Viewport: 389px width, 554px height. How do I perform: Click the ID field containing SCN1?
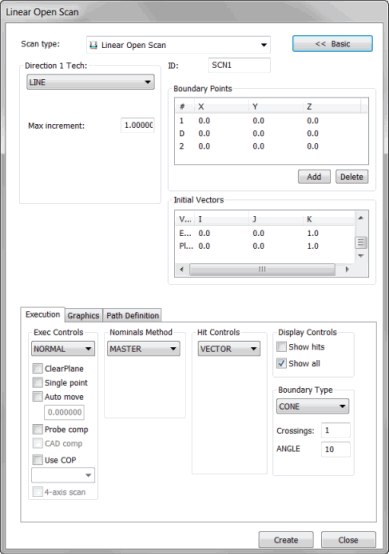coord(239,65)
